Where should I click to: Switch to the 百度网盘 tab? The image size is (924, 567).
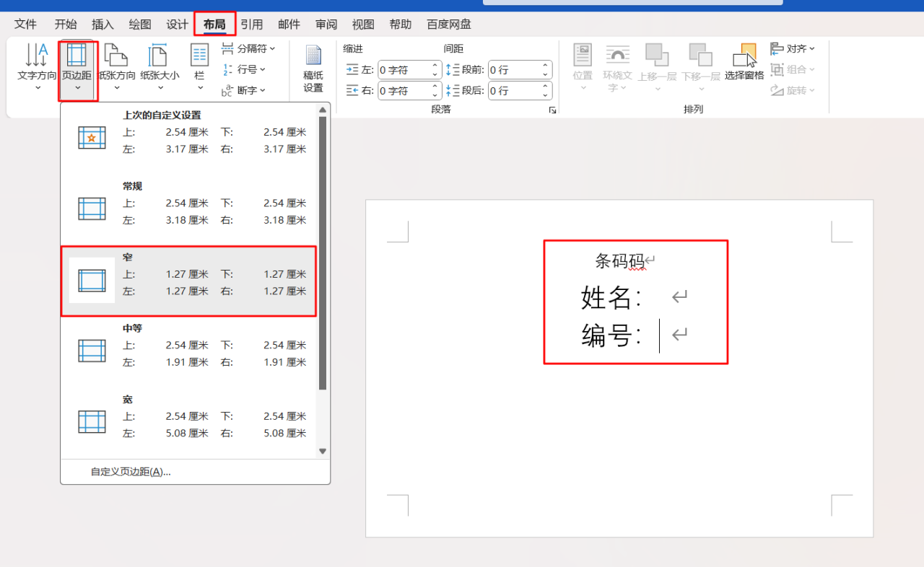449,25
